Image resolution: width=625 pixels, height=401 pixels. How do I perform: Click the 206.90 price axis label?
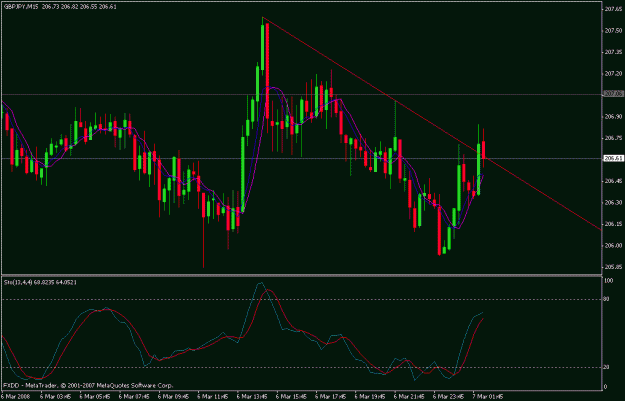point(613,117)
